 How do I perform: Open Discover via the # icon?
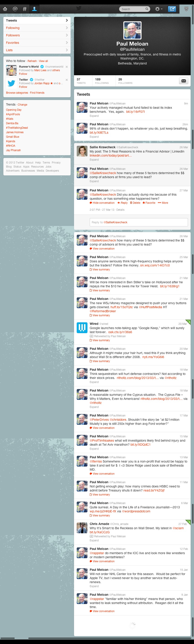click(x=24, y=9)
